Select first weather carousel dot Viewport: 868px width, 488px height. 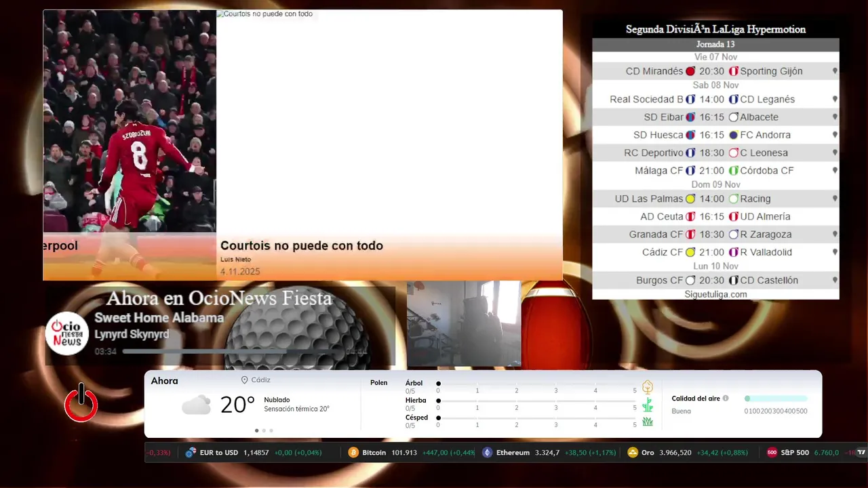[x=256, y=430]
